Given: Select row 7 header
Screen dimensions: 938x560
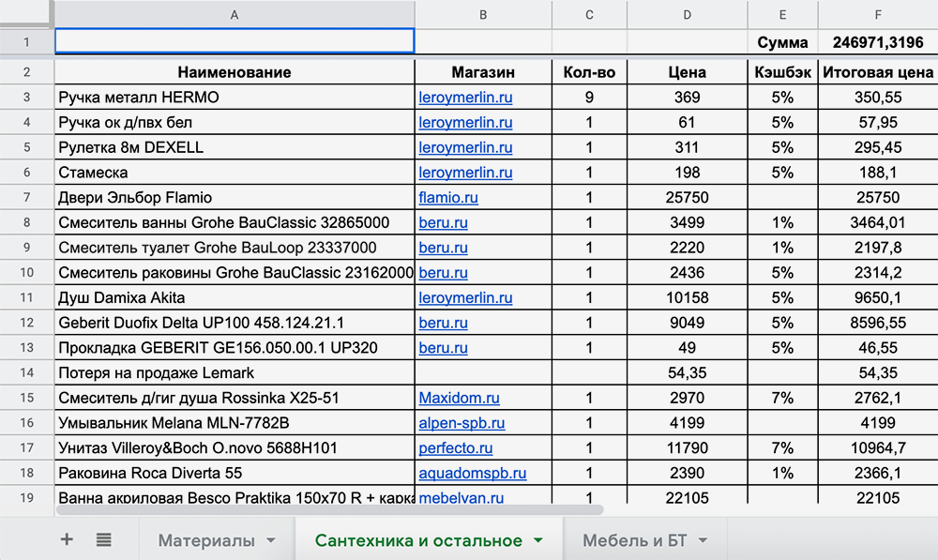Looking at the screenshot, I should click(27, 197).
